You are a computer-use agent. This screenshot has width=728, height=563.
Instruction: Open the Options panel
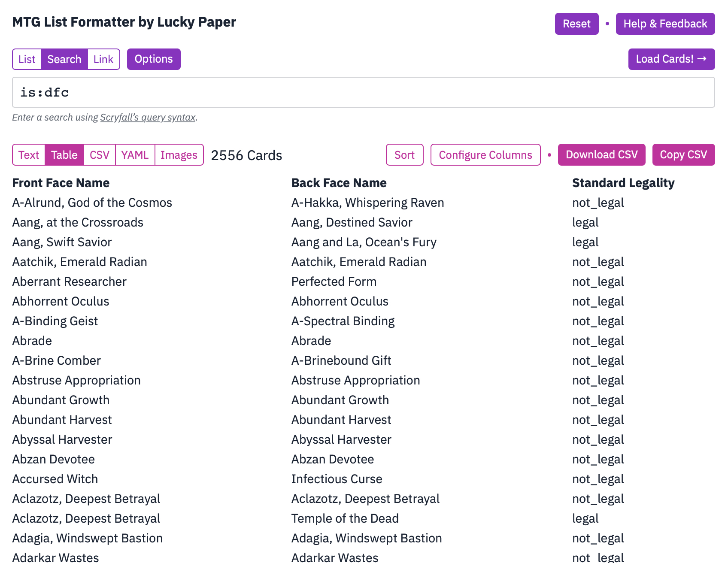pos(154,59)
